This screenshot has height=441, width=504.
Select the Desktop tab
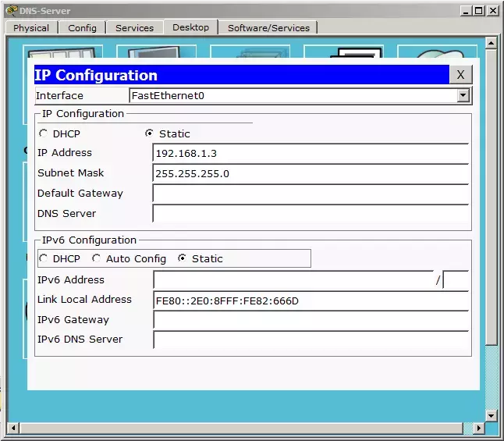coord(190,27)
